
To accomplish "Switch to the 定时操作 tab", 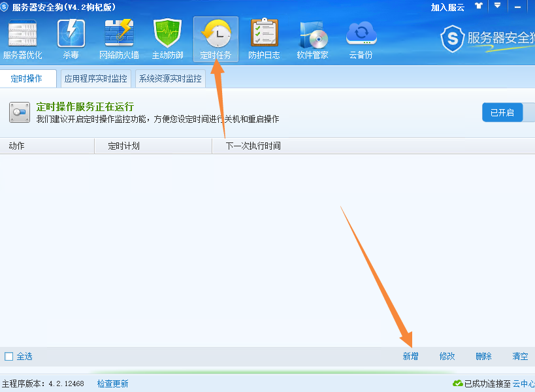I will [x=28, y=78].
